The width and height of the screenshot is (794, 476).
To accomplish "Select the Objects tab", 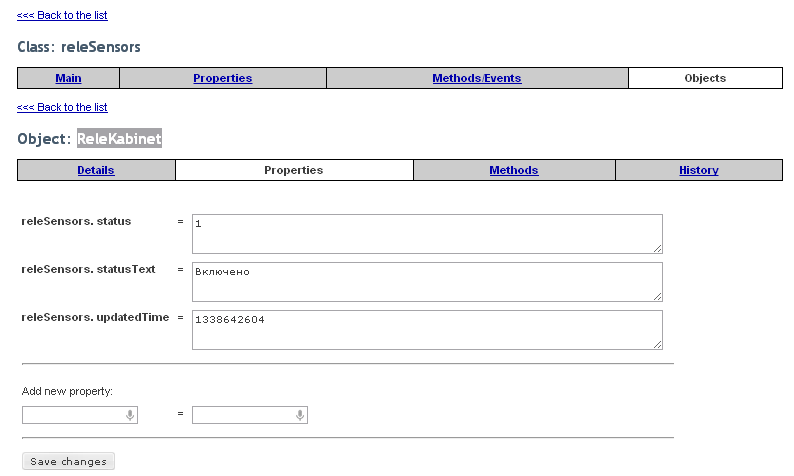I will tap(705, 78).
